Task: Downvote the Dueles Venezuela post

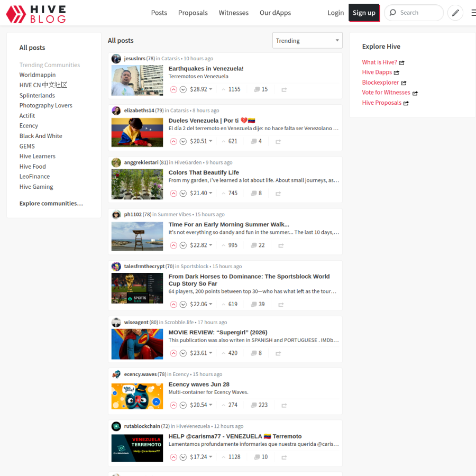Action: coord(183,141)
